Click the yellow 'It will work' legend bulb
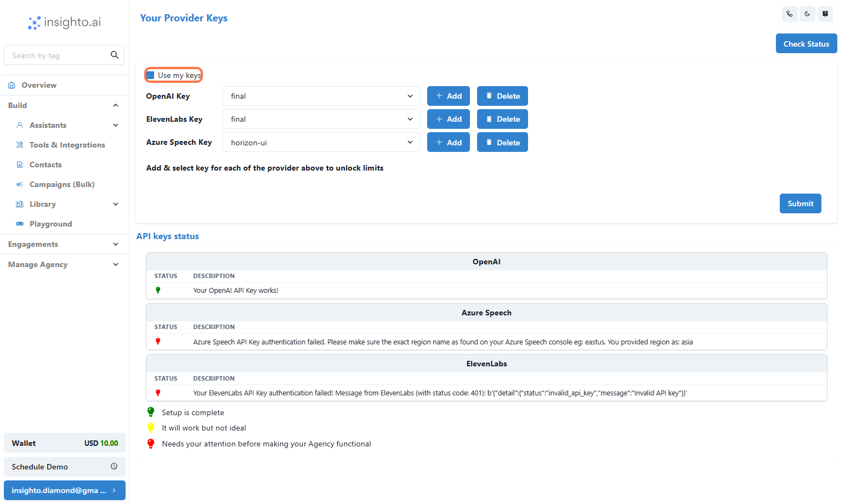The image size is (845, 504). tap(151, 428)
